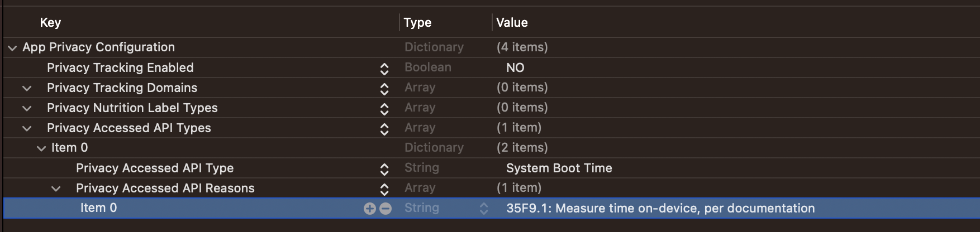
Task: Open key stepper for Privacy Accessed API Type
Action: pyautogui.click(x=384, y=169)
